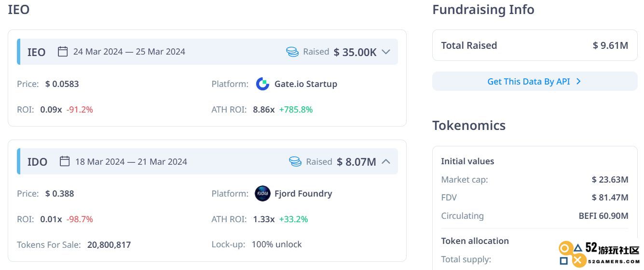The image size is (644, 270).
Task: Click the Fjord Foundry logo icon
Action: (262, 194)
